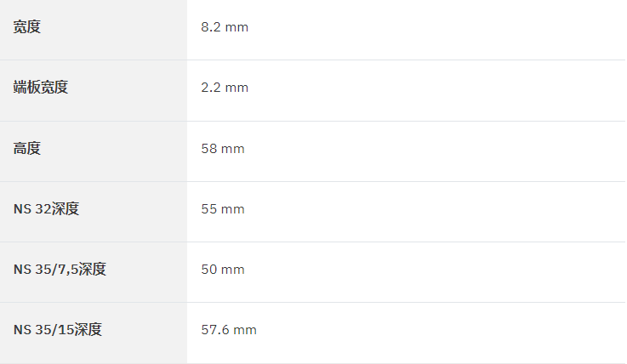Image resolution: width=627 pixels, height=364 pixels.
Task: Select the 58 mm height value
Action: [223, 149]
